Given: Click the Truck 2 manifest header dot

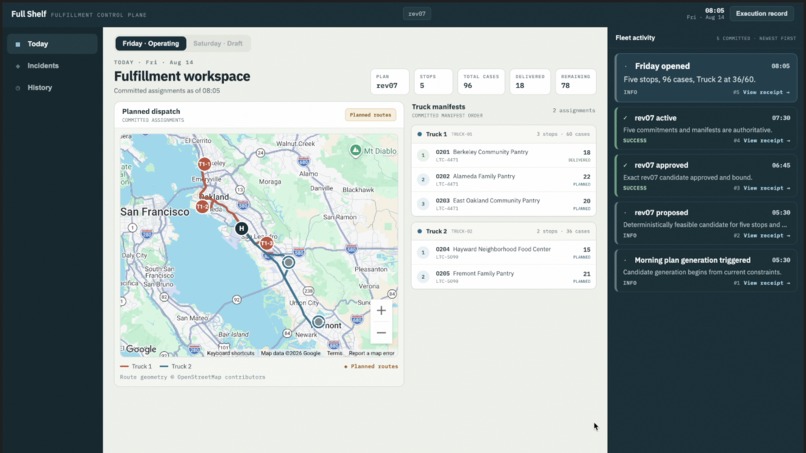Looking at the screenshot, I should (x=419, y=231).
